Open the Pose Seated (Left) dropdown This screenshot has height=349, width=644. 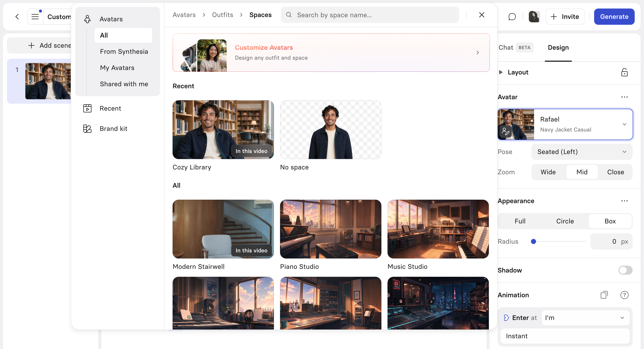point(582,152)
